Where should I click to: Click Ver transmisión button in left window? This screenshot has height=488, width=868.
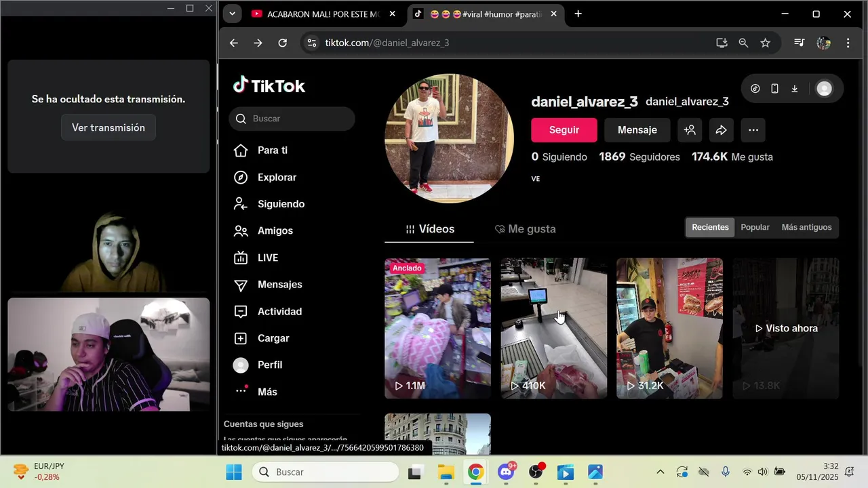point(108,127)
